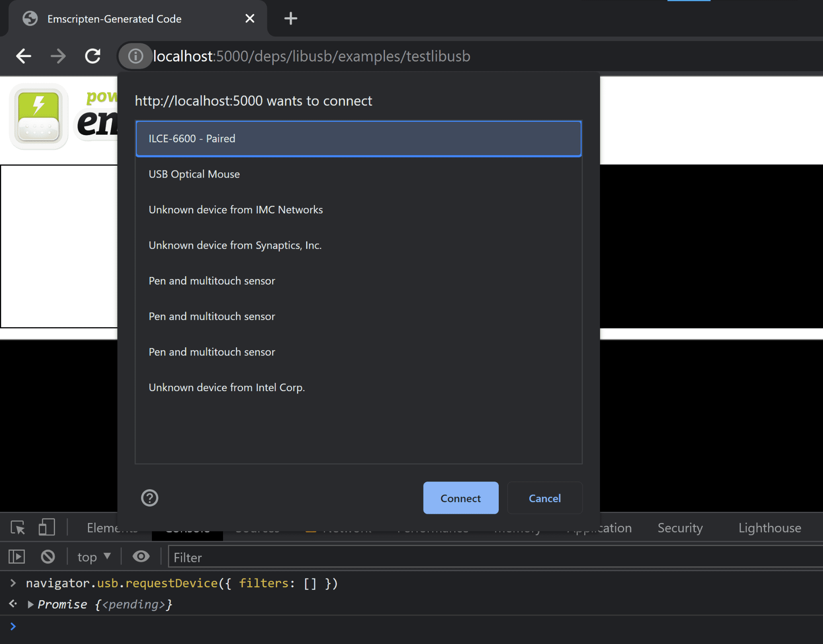823x644 pixels.
Task: Click the new tab plus icon
Action: point(289,18)
